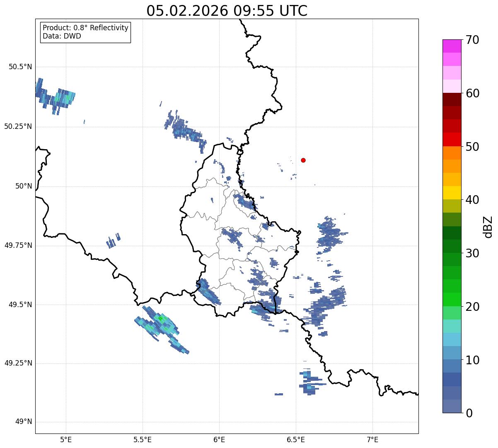Click the plot title "05.02.2026 09:55 UTC"
Screen dimensions: 498x448
pyautogui.click(x=227, y=10)
